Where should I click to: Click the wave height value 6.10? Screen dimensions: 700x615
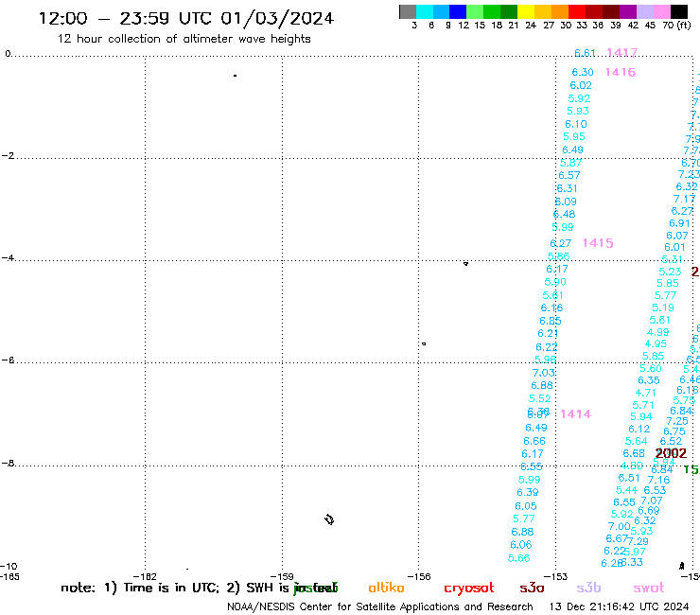pos(576,124)
